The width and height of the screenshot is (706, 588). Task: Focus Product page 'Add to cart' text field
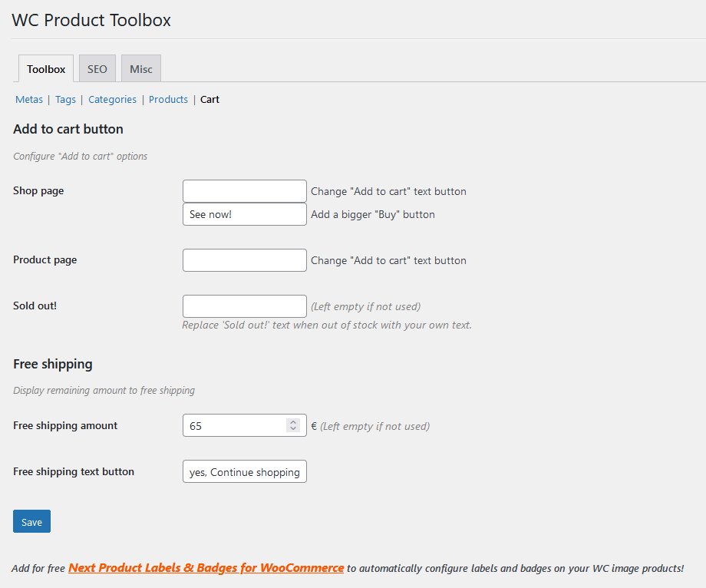[x=245, y=260]
